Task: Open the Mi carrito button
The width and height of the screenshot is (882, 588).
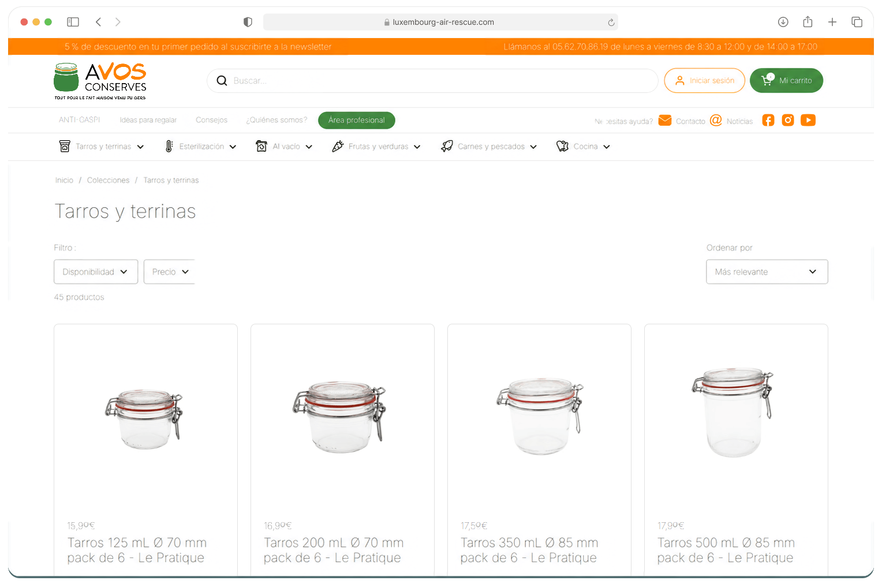Action: tap(786, 81)
